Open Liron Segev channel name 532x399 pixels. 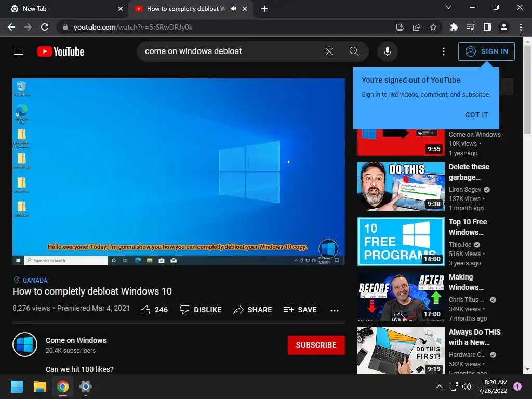pos(465,189)
